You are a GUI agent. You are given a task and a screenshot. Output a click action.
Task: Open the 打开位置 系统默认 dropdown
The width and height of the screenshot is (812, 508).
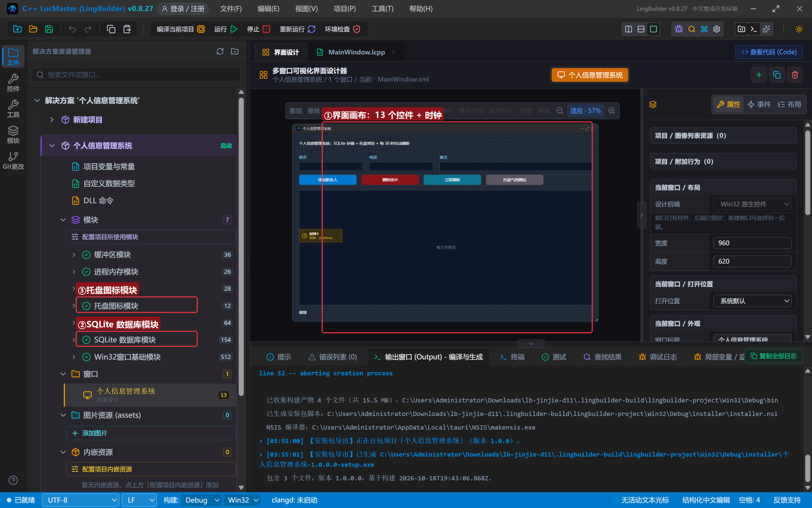[752, 301]
